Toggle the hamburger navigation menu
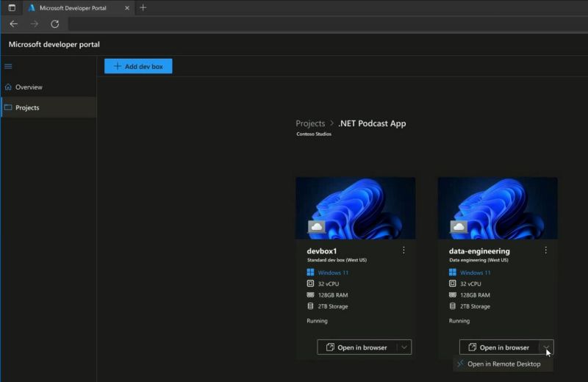This screenshot has width=588, height=382. tap(8, 66)
